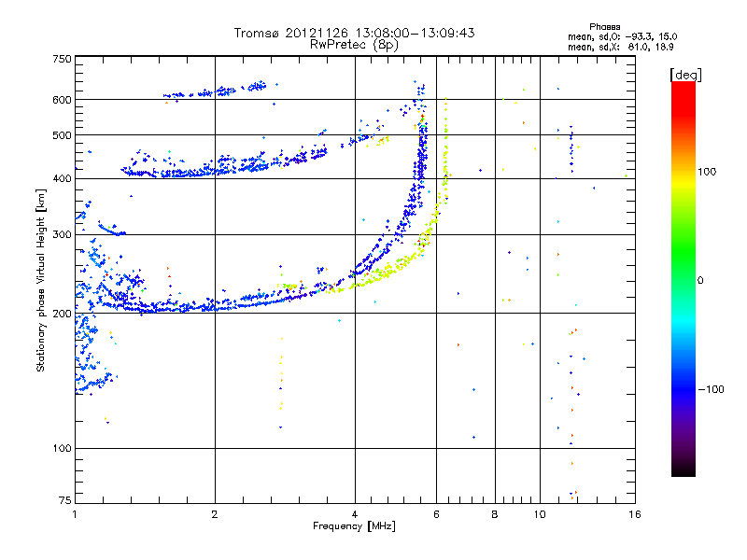This screenshot has width=747, height=560.
Task: Click the colorbar '100' tick label
Action: 707,172
